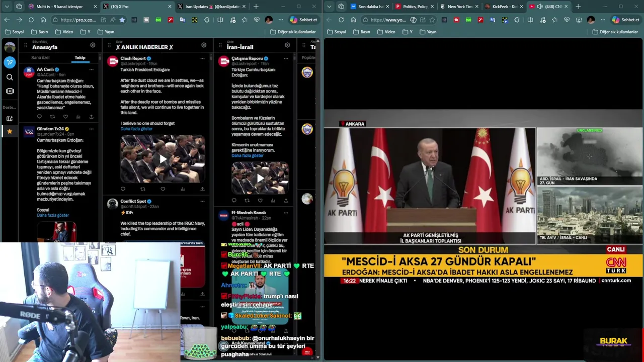This screenshot has height=362, width=644.
Task: Open more options for El-Masirah Kanalı post
Action: pos(286,213)
